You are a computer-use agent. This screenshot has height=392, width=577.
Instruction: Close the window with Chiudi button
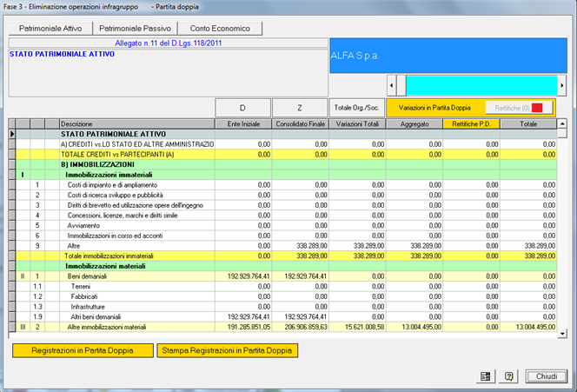pyautogui.click(x=546, y=376)
